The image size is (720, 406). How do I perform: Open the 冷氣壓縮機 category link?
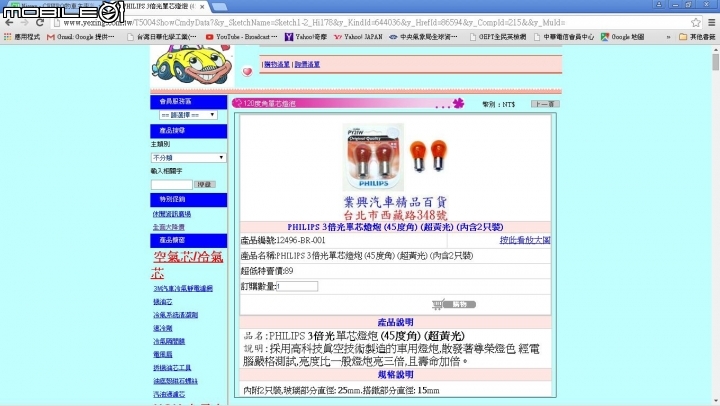tap(169, 342)
